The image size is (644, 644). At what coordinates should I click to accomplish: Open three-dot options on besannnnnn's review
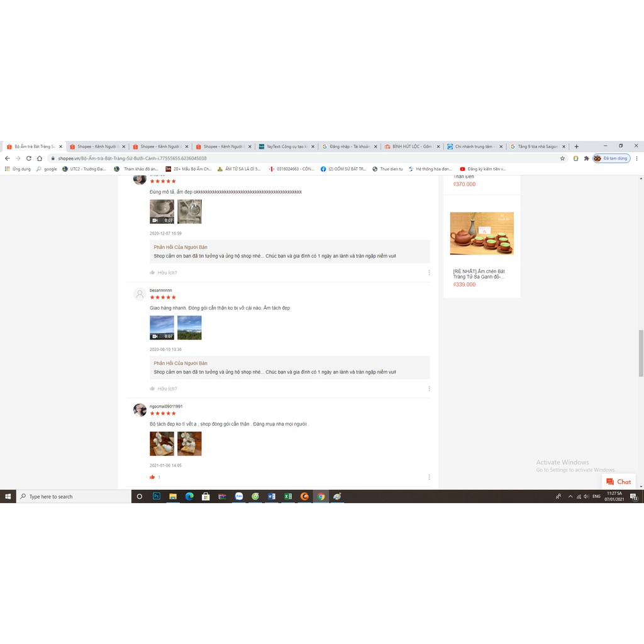pyautogui.click(x=430, y=389)
